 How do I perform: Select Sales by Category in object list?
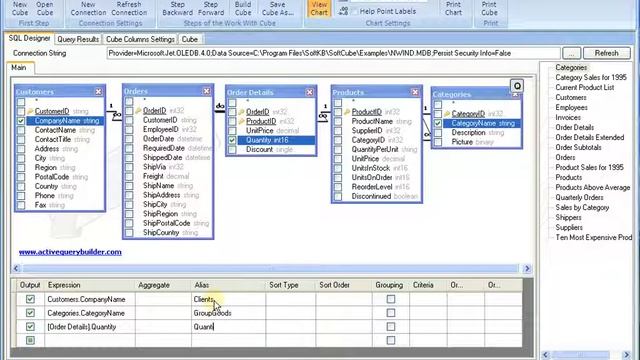(x=582, y=207)
